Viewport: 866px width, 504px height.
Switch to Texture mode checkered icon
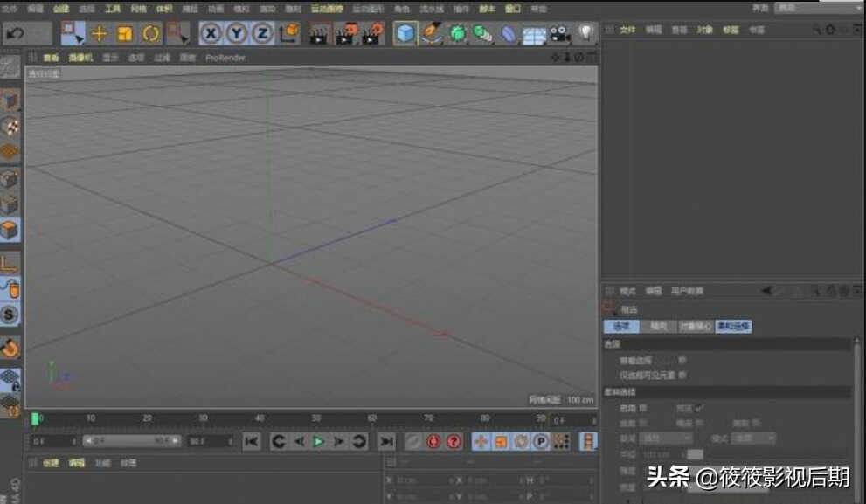pos(10,127)
